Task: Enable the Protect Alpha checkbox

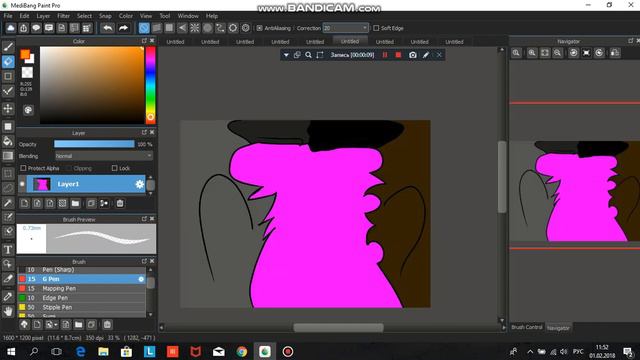Action: [x=23, y=168]
